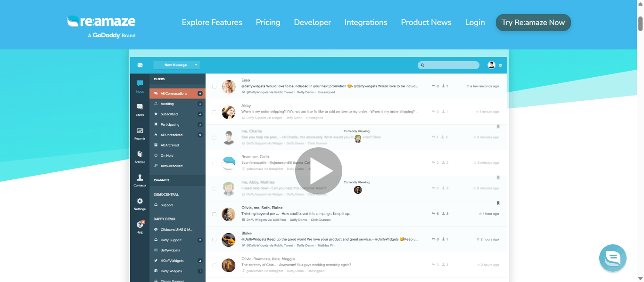Viewport: 644px width, 282px height.
Task: Tick the checkbox for Reamaze, Colin conversation
Action: coord(214,163)
